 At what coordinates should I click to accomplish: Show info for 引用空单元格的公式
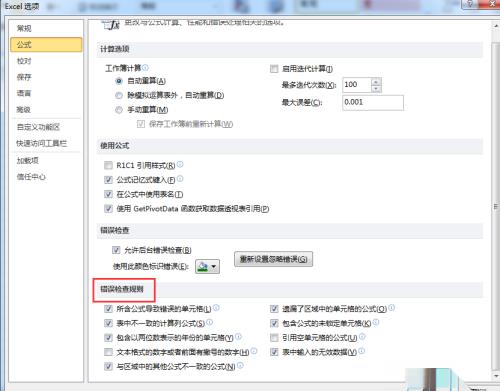362,337
